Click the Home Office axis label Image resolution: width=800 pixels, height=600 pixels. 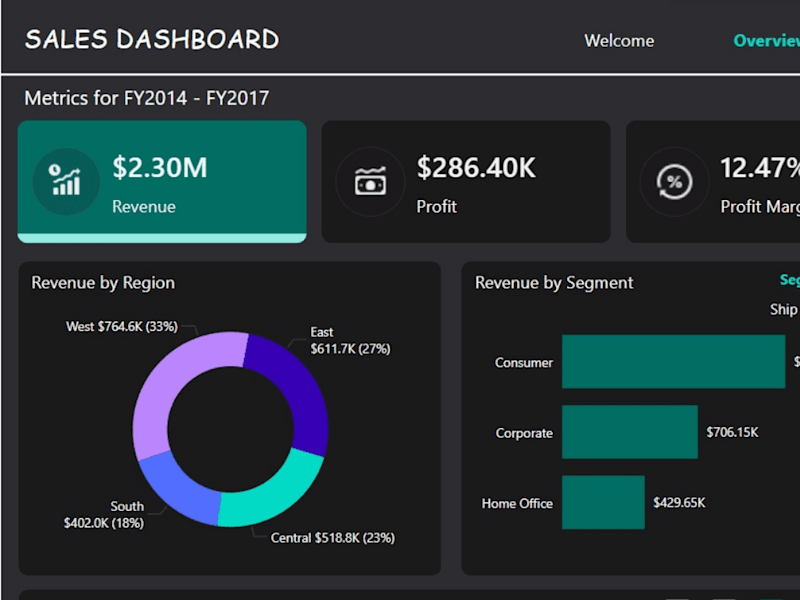click(x=517, y=504)
